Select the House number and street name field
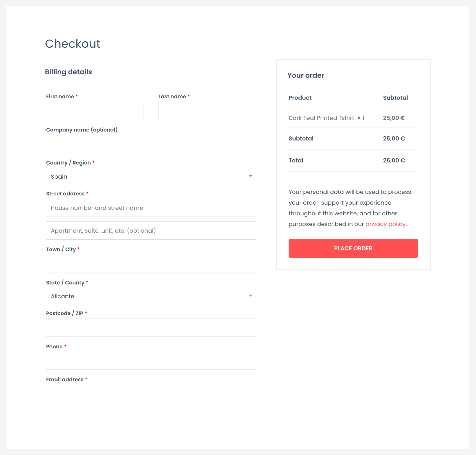The image size is (476, 455). pyautogui.click(x=151, y=208)
